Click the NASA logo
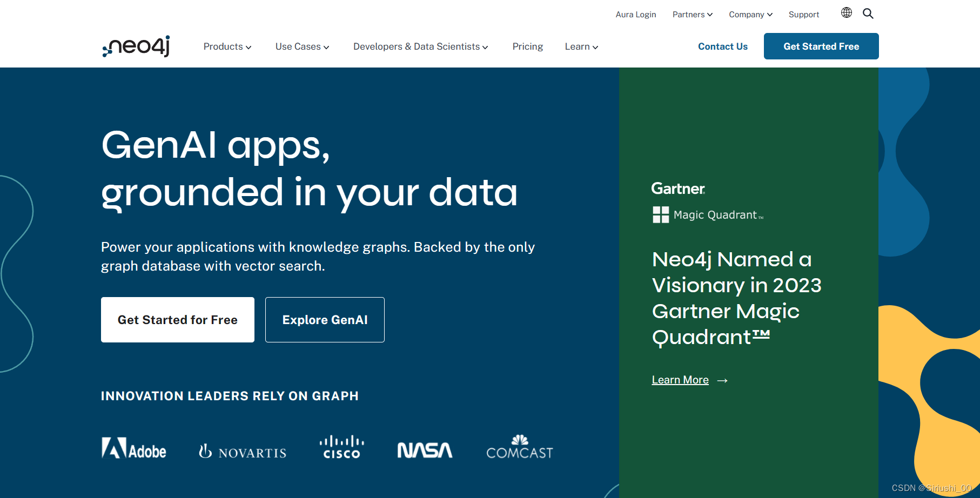The height and width of the screenshot is (498, 980). pos(425,450)
